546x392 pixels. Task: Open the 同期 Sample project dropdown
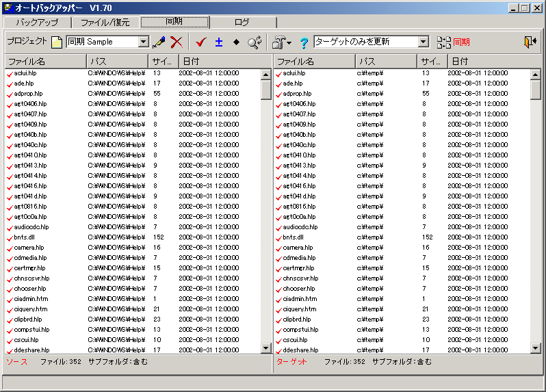(143, 42)
